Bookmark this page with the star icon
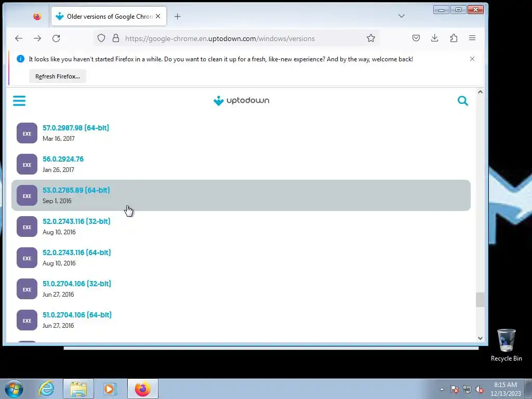 click(x=371, y=38)
